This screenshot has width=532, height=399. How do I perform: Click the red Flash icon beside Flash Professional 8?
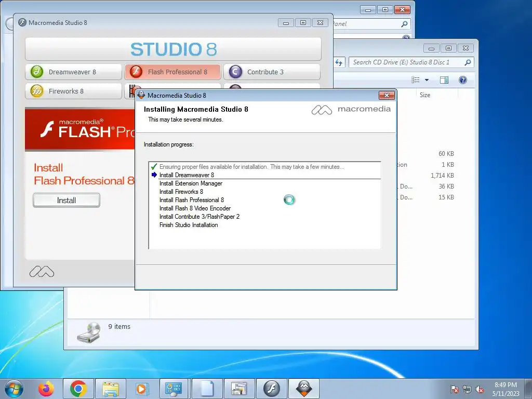point(136,72)
